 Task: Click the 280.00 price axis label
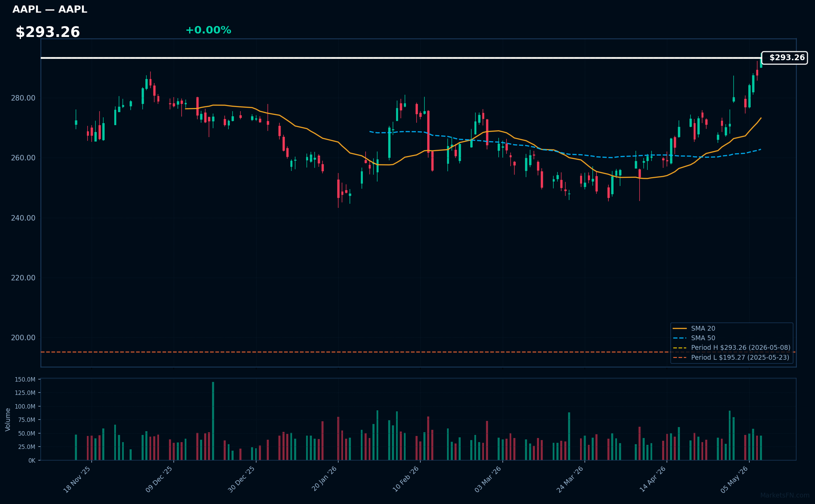[23, 98]
